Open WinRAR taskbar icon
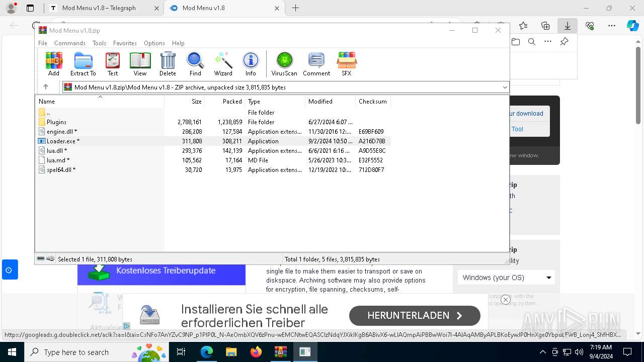644x362 pixels. coord(280,352)
